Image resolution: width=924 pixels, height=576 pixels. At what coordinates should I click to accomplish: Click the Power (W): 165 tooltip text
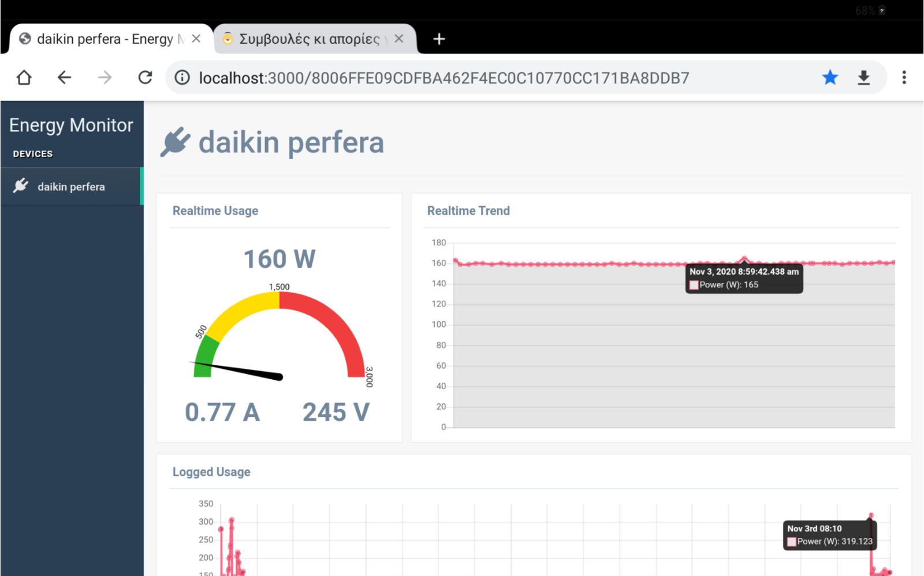point(729,285)
